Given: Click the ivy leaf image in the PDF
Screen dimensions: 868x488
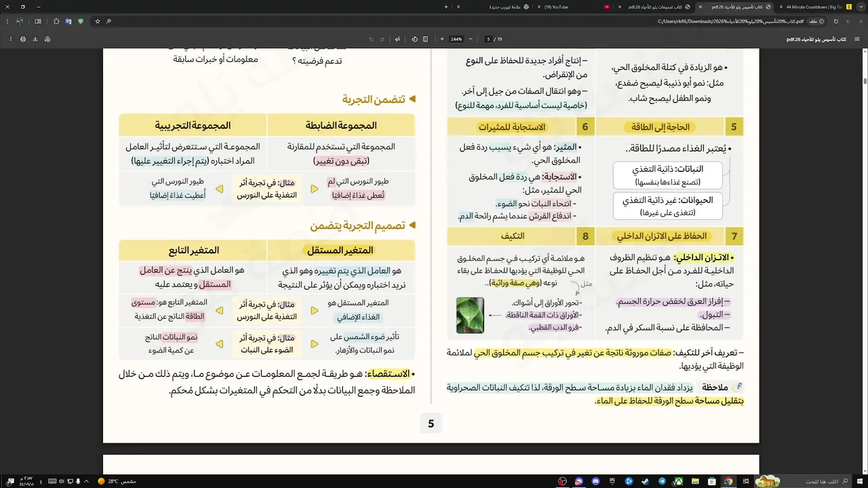Looking at the screenshot, I should click(x=470, y=315).
